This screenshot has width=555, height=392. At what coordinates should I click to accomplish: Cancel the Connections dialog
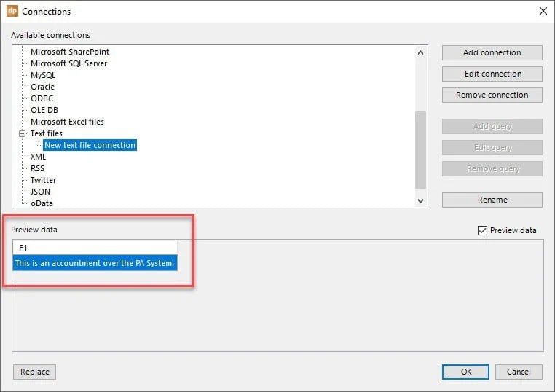tap(519, 372)
